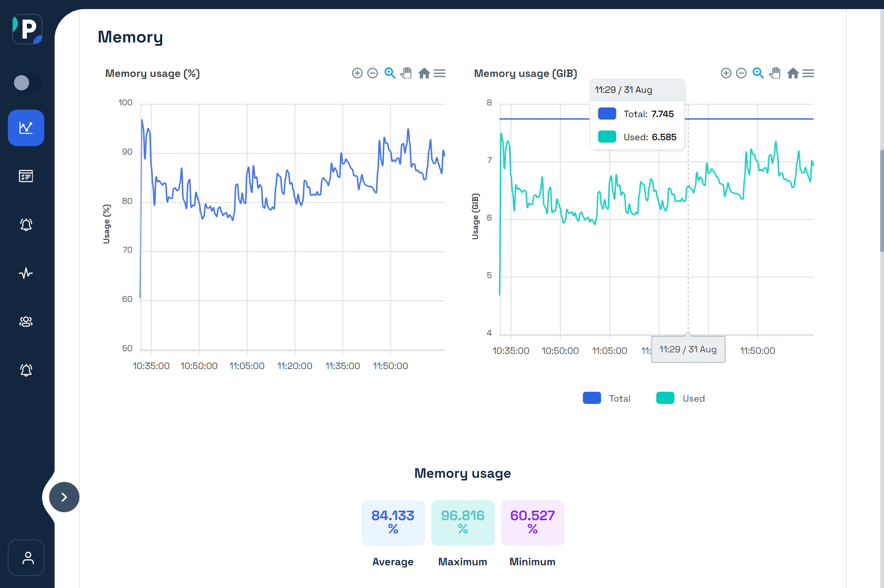
Task: Open the user profile icon
Action: tap(26, 558)
